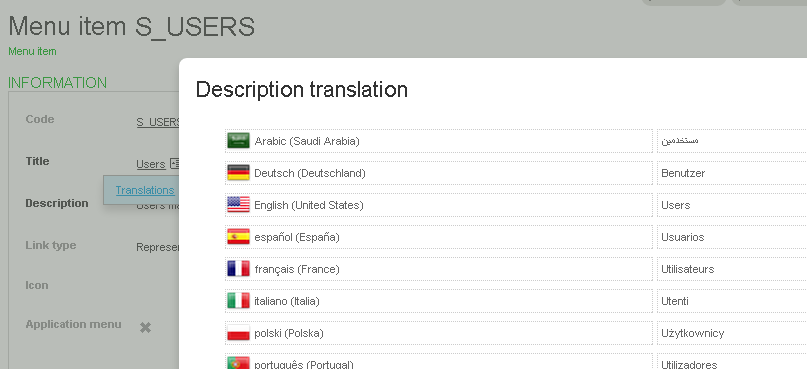807x369 pixels.
Task: Click the German flag icon
Action: coord(238,173)
